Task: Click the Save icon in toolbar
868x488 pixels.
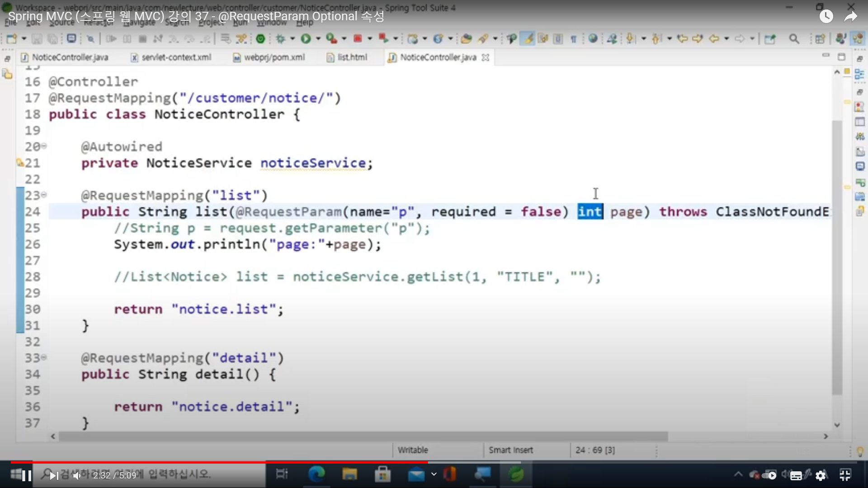Action: (37, 39)
